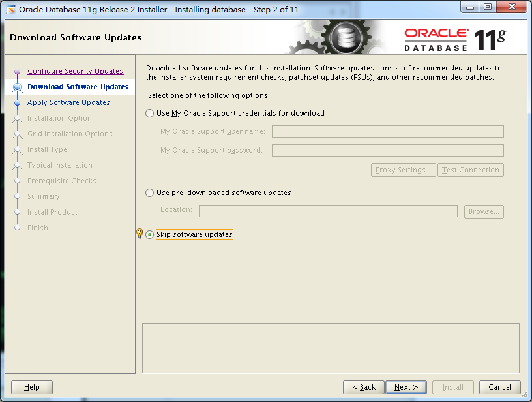This screenshot has width=532, height=402.
Task: Click Browse button for location
Action: (x=484, y=211)
